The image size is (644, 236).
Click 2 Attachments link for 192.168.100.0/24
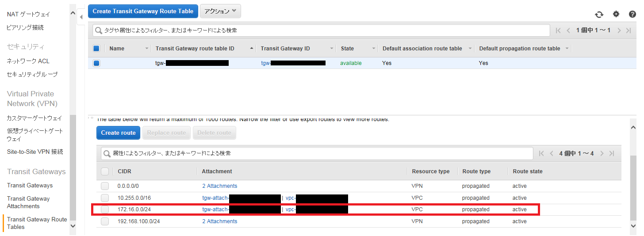(219, 221)
